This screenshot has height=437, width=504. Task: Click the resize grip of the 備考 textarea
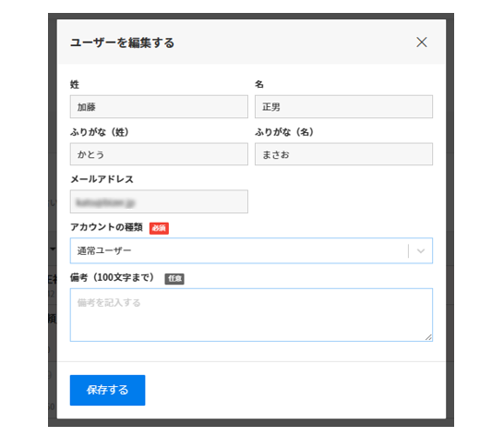tap(428, 337)
